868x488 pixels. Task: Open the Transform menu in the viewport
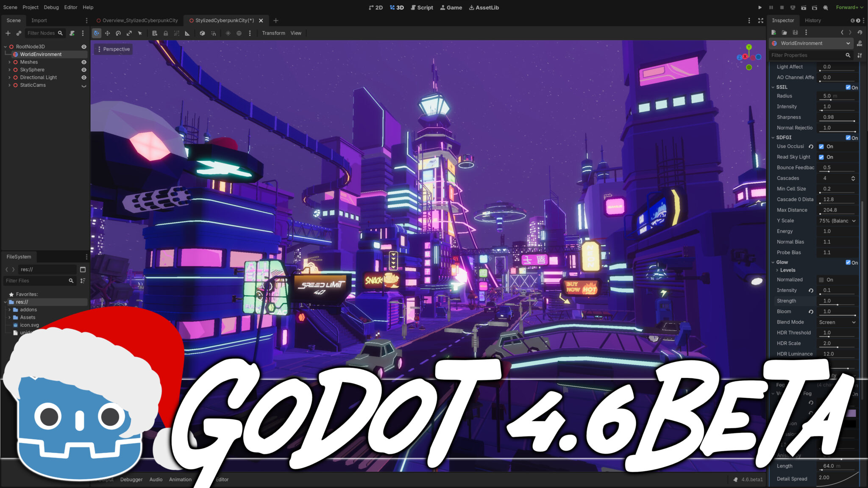[x=273, y=33]
